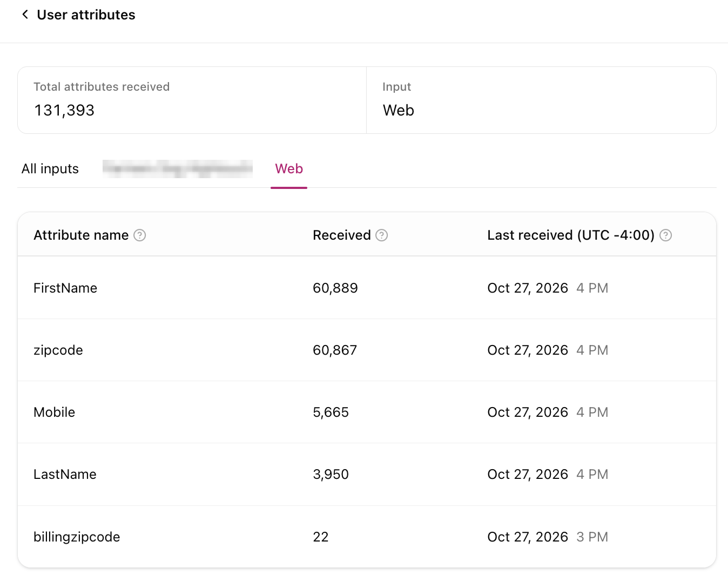This screenshot has height=582, width=728.
Task: Click the 131,393 total attributes value
Action: point(64,110)
